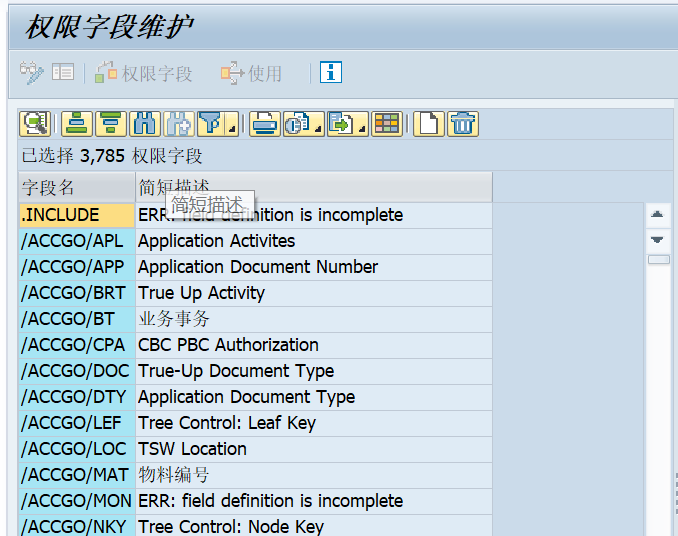Click the Application Activites description cell
The width and height of the screenshot is (678, 536).
pyautogui.click(x=314, y=241)
